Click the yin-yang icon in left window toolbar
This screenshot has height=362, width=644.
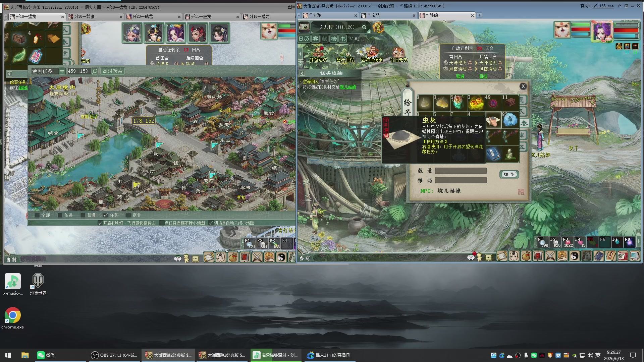point(281,257)
